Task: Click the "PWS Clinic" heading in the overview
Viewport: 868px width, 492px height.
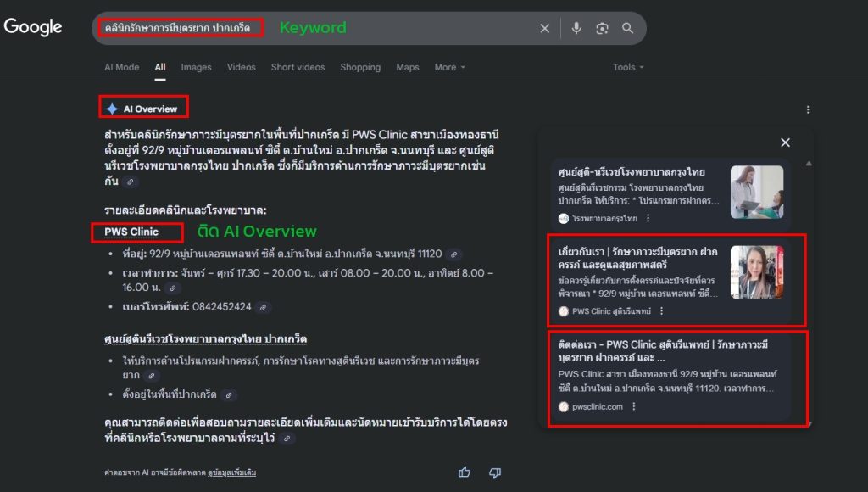Action: pos(131,232)
